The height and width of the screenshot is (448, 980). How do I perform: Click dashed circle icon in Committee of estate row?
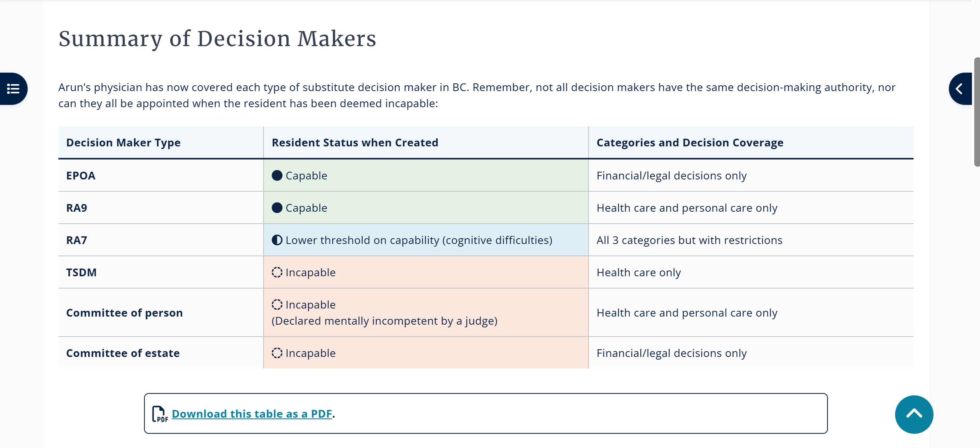pos(277,353)
